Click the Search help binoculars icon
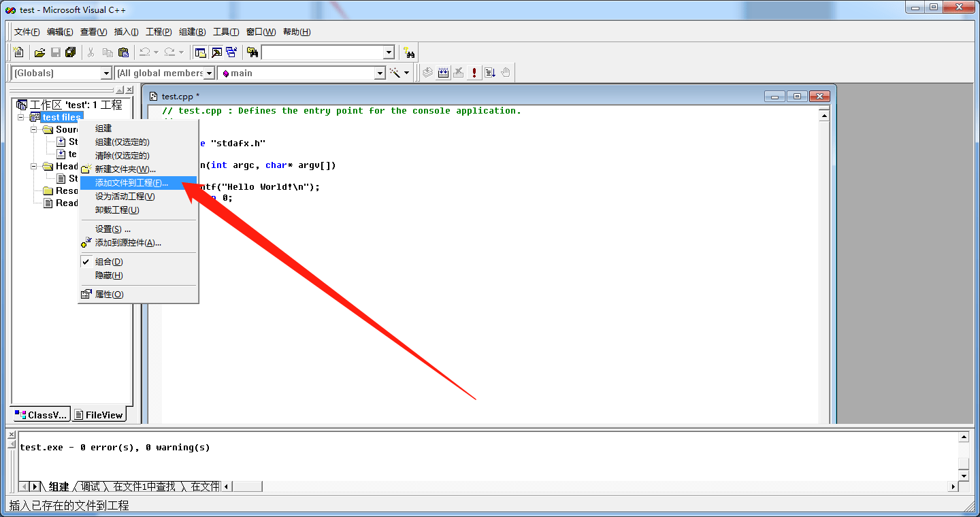Viewport: 980px width, 517px height. [x=409, y=52]
